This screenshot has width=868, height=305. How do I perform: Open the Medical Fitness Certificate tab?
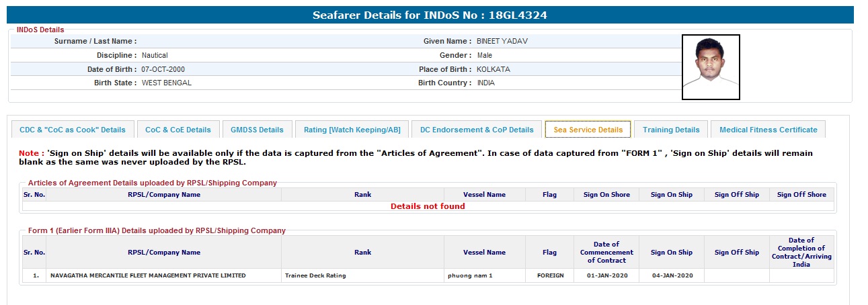[768, 130]
